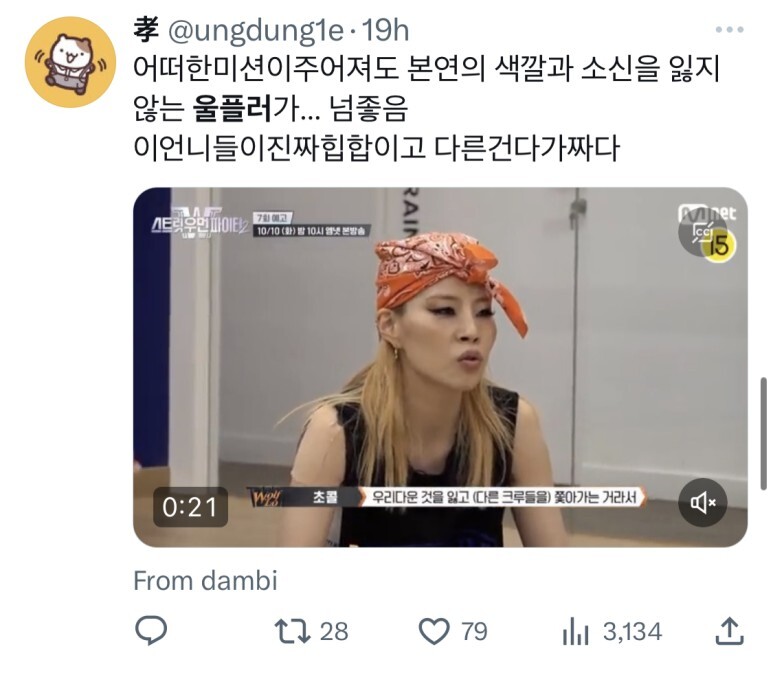This screenshot has width=773, height=673.
Task: Open the 孝 display name
Action: (x=146, y=31)
